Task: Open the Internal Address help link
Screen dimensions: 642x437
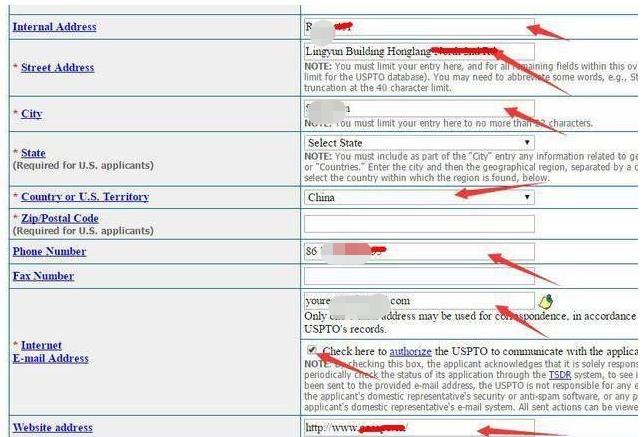Action: [x=54, y=26]
